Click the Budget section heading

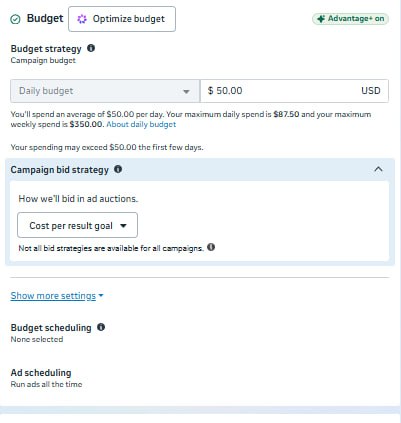45,18
